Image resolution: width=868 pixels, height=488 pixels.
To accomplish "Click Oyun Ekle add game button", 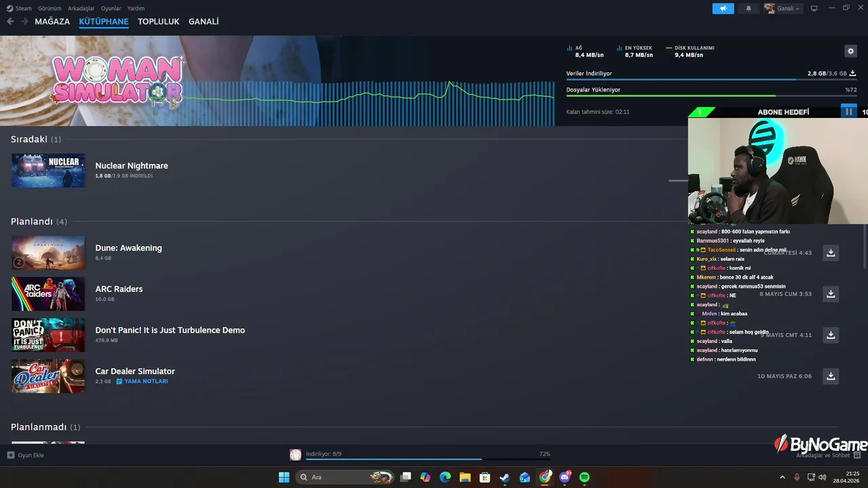I will pyautogui.click(x=26, y=455).
